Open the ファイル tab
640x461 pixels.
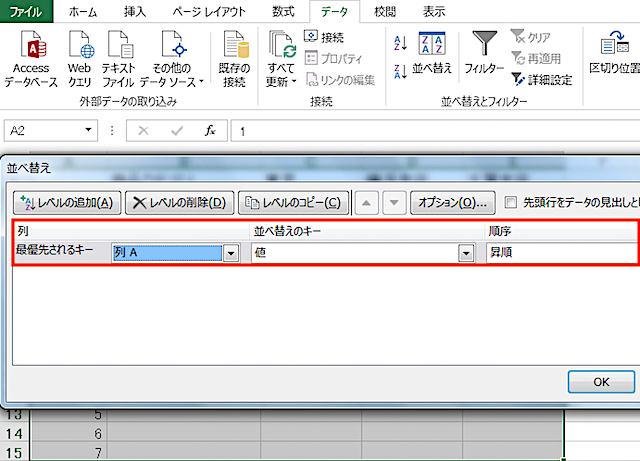pyautogui.click(x=26, y=11)
